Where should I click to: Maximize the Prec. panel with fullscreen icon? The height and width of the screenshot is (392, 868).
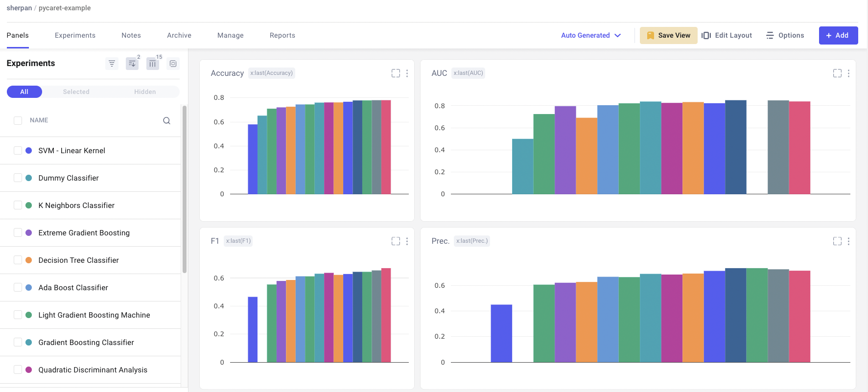point(837,241)
